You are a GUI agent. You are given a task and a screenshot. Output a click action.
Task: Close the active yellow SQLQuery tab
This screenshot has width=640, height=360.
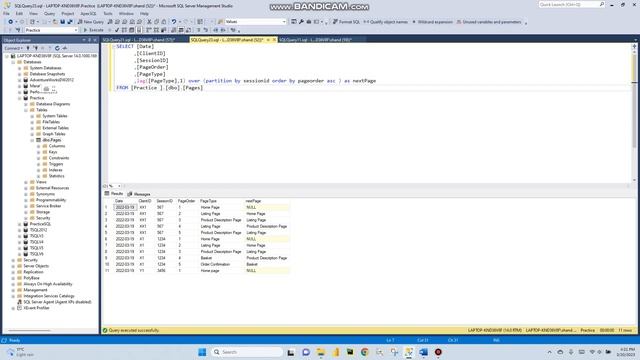tap(274, 40)
